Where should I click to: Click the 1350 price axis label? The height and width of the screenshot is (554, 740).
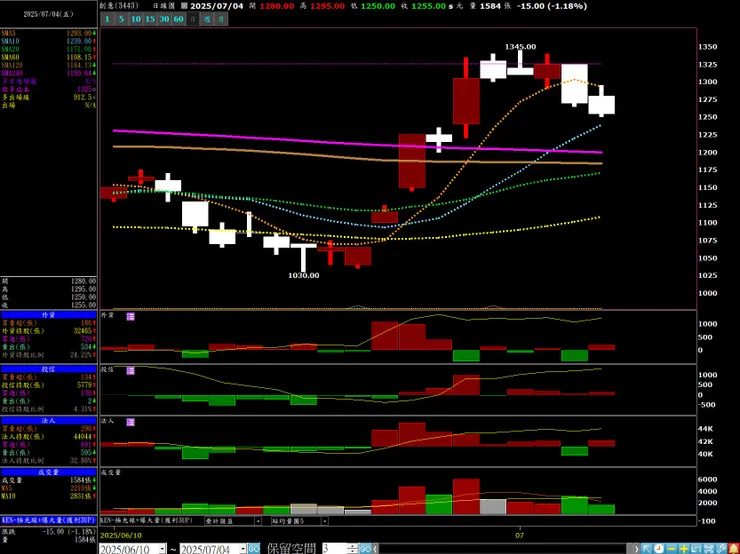click(707, 47)
